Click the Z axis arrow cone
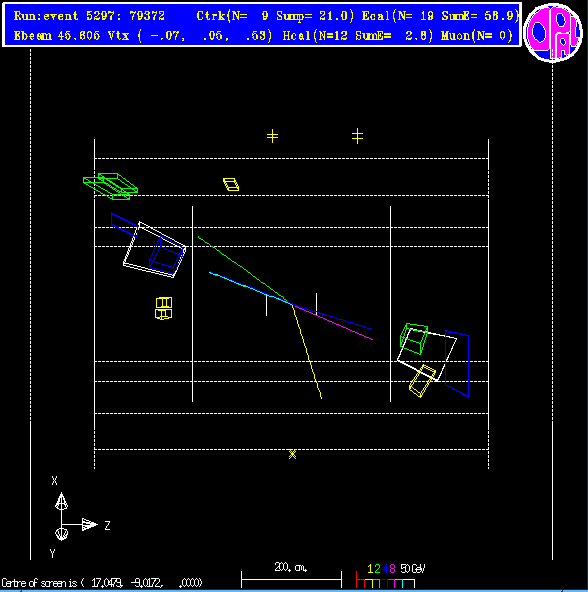588x592 pixels. point(90,524)
